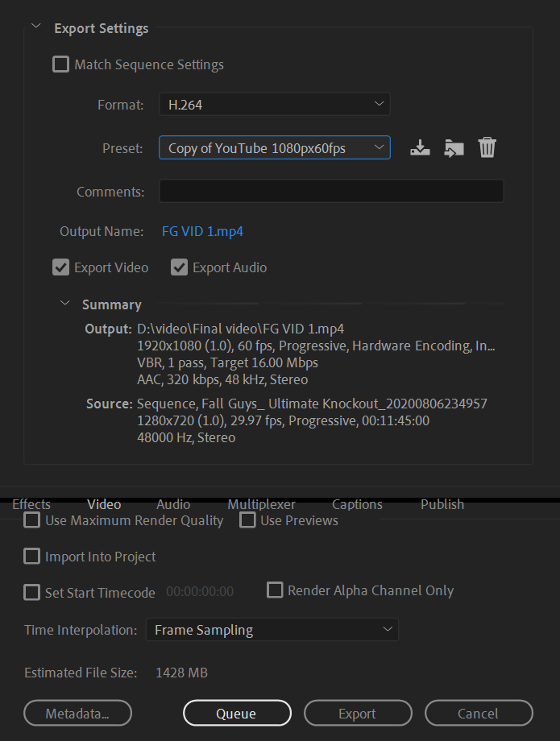Import a preset from file
Viewport: 560px width, 741px height.
click(x=453, y=147)
